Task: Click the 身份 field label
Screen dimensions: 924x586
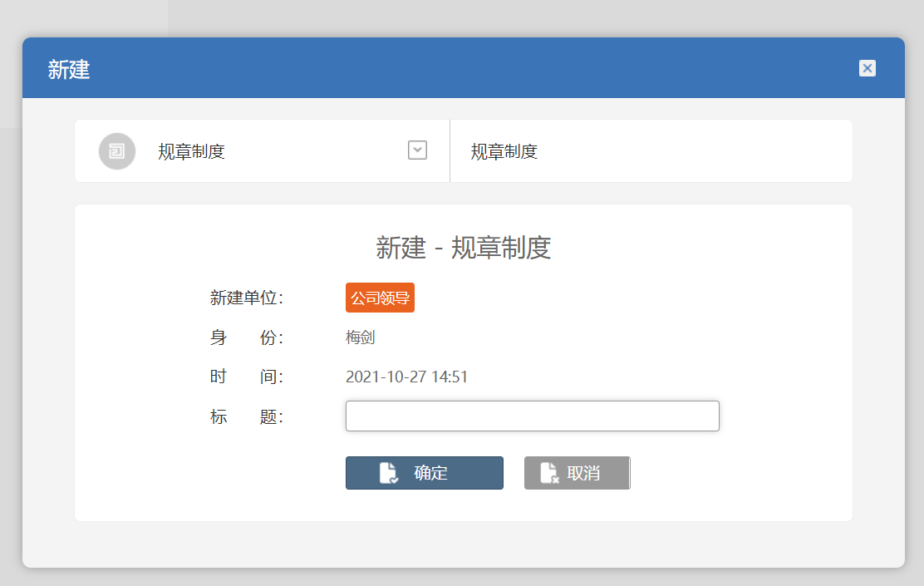Action: 247,337
